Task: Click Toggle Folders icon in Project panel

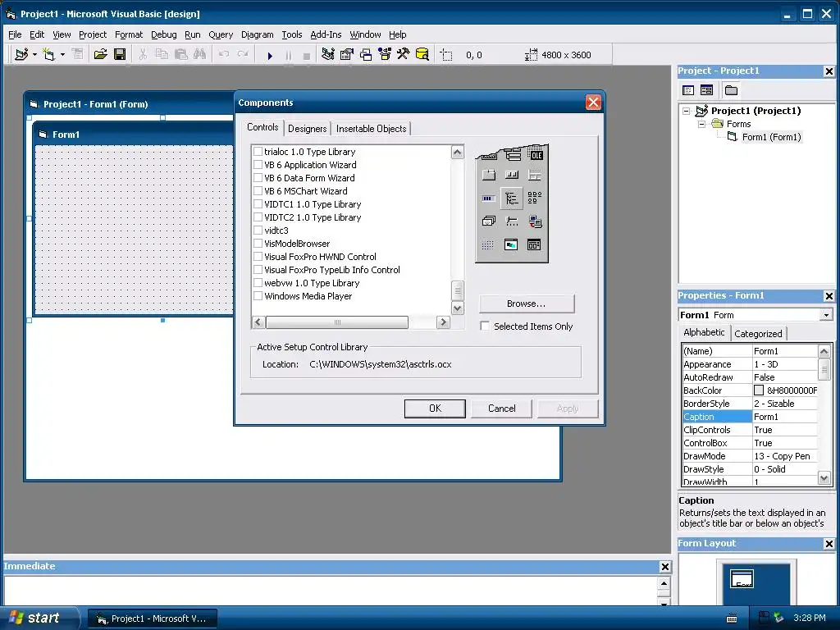Action: 731,90
